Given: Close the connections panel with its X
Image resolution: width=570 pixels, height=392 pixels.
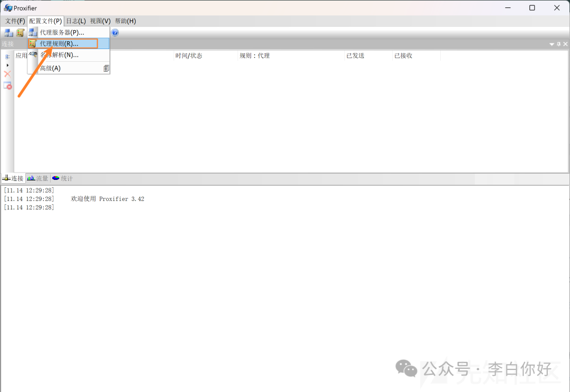Looking at the screenshot, I should pyautogui.click(x=565, y=44).
